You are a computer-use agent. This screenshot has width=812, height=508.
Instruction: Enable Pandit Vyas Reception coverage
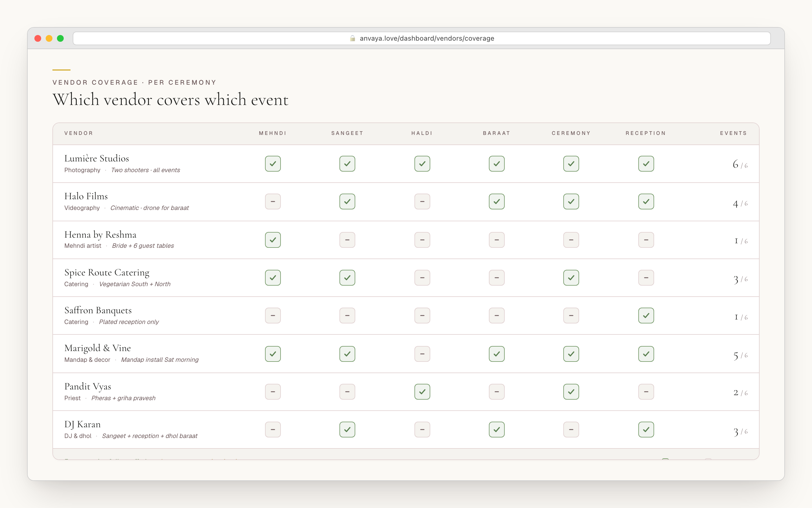pyautogui.click(x=646, y=392)
